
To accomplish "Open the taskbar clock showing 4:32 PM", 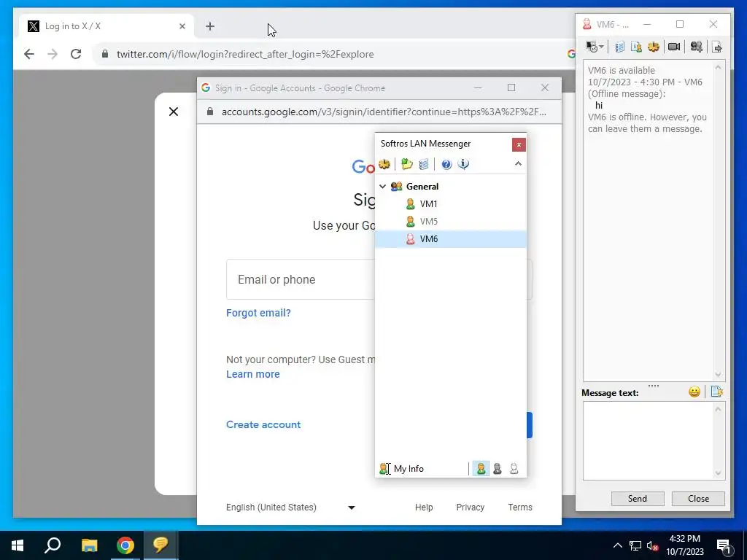I will [x=684, y=545].
